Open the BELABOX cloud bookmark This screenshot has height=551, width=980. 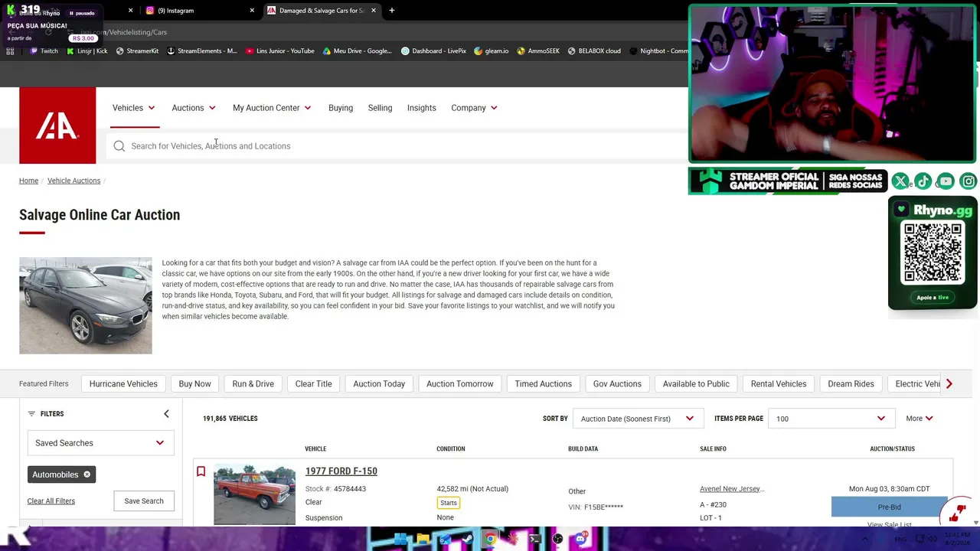click(594, 51)
